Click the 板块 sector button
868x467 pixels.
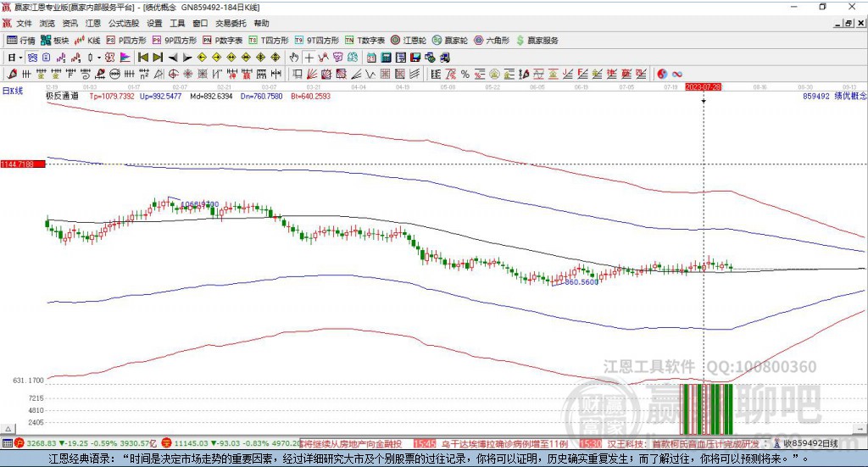tap(55, 41)
